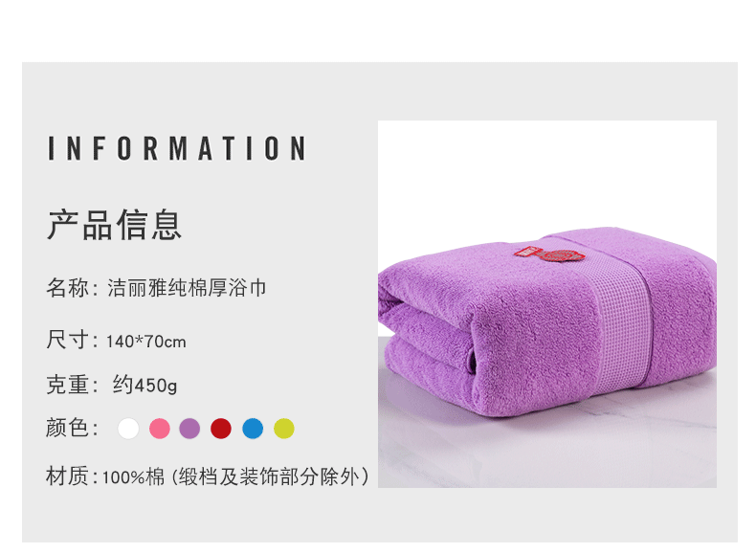The width and height of the screenshot is (756, 553).
Task: Click the INFORMATION heading
Action: [x=176, y=148]
